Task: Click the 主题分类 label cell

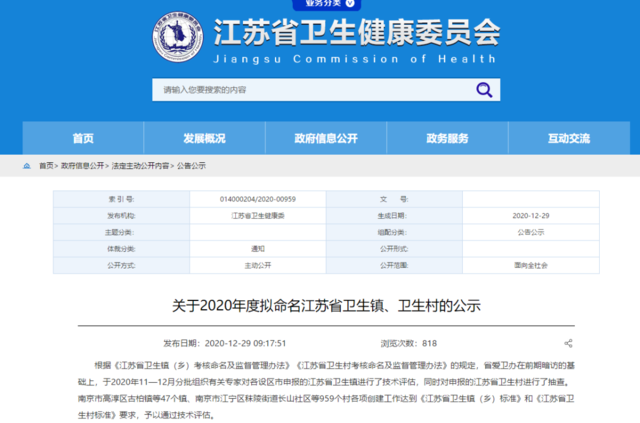Action: 121,232
